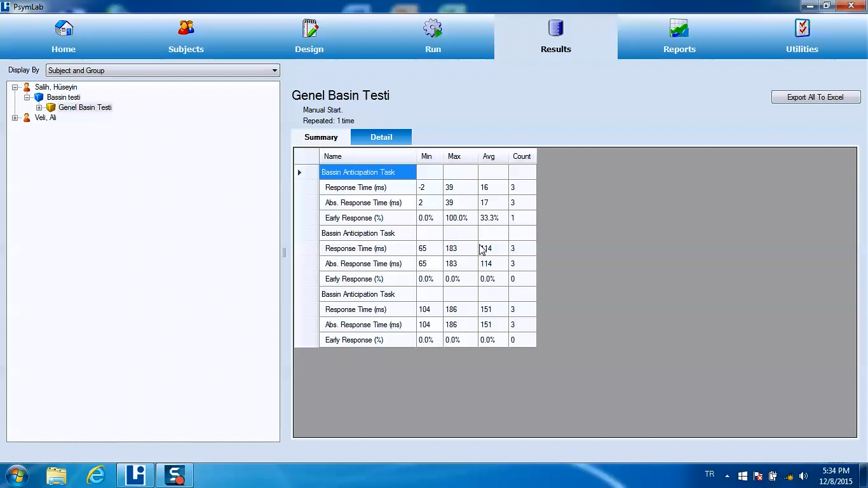868x488 pixels.
Task: Collapse the Salih, Hüseyin subject node
Action: [x=15, y=87]
